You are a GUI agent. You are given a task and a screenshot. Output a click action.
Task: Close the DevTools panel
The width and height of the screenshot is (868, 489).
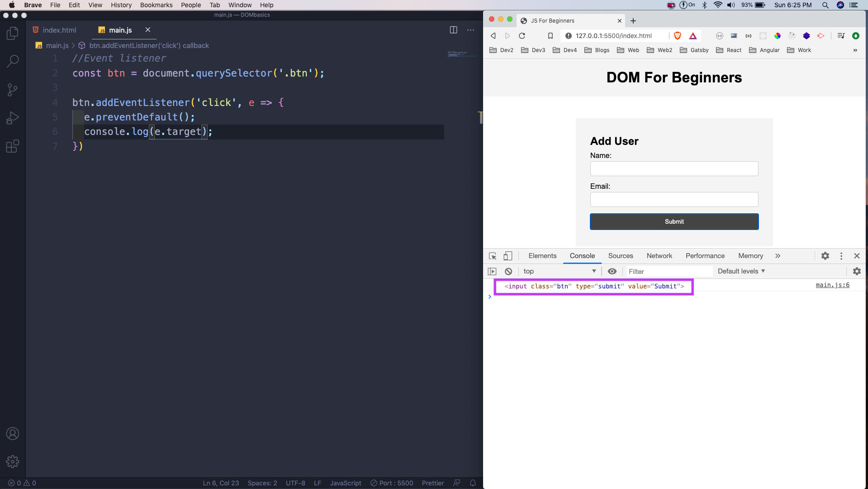(x=857, y=256)
